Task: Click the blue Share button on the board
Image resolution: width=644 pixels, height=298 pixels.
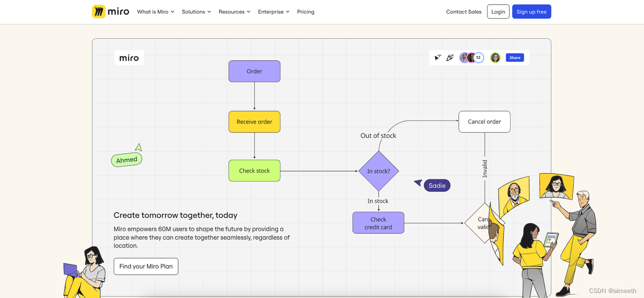Action: tap(515, 57)
